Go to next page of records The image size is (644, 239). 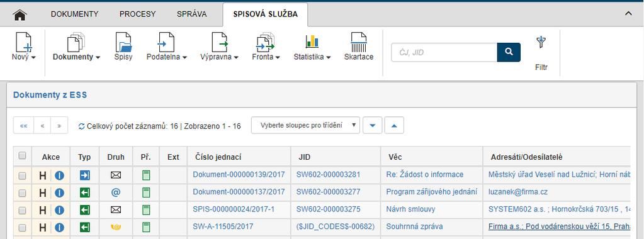tap(59, 126)
